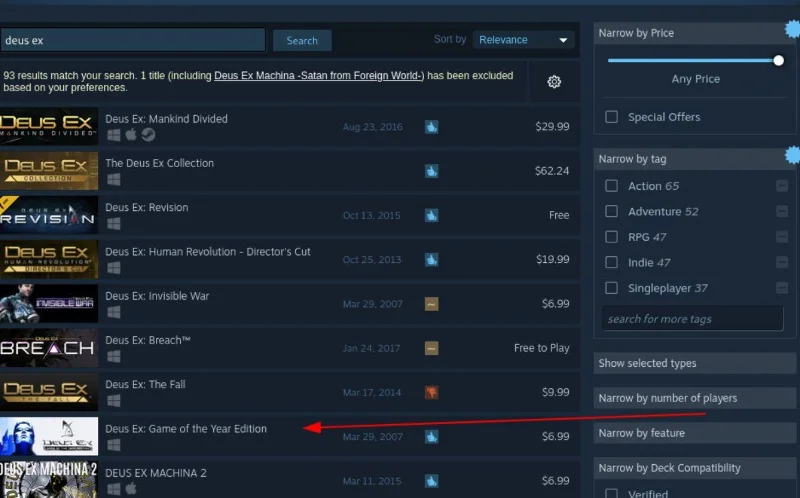Viewport: 800px width, 498px height.
Task: Exclude the Singleplayer tag with minus icon
Action: [x=782, y=288]
